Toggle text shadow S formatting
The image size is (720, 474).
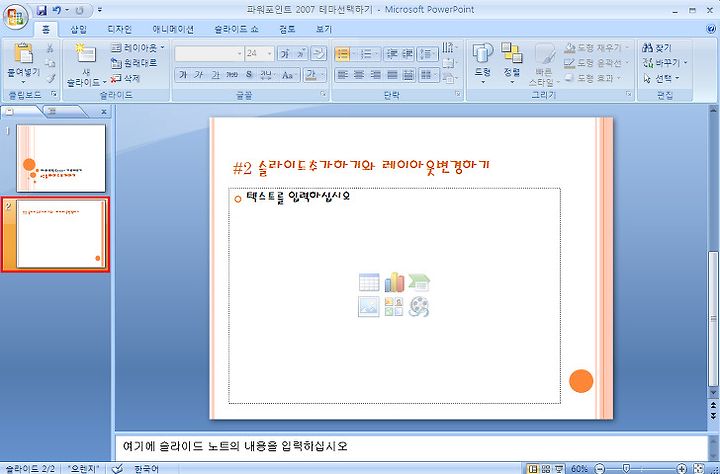point(248,74)
